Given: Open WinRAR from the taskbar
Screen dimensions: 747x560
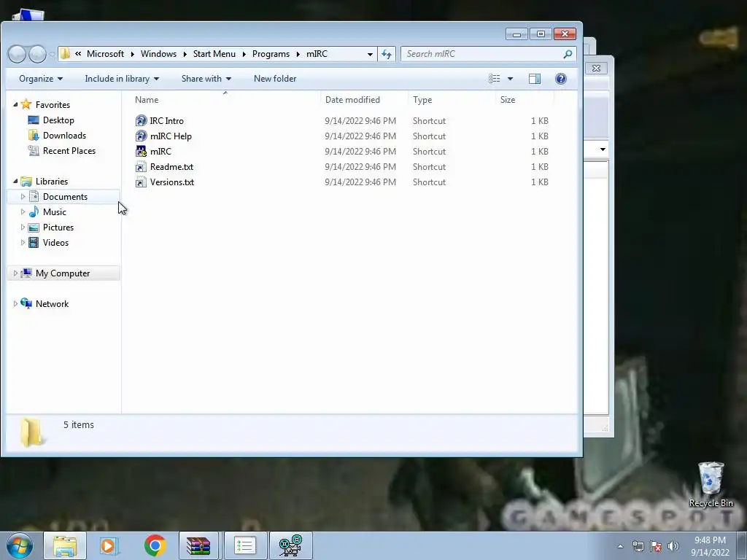Looking at the screenshot, I should [198, 545].
